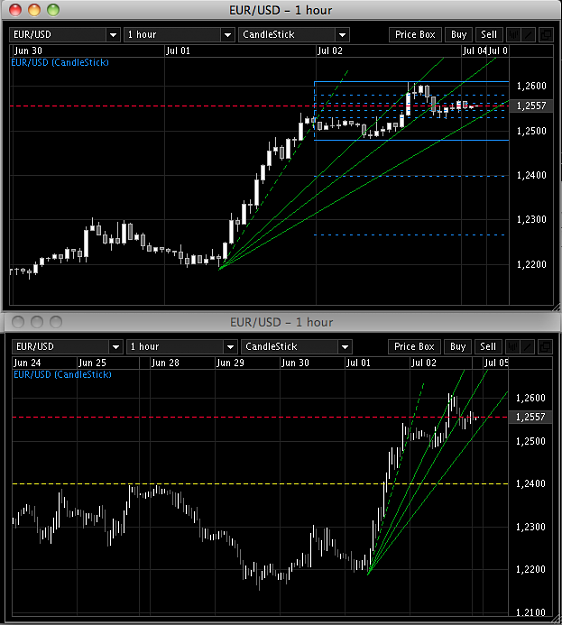Open the EUR/USD symbol dropdown in top chart
The image size is (562, 625).
pos(65,35)
